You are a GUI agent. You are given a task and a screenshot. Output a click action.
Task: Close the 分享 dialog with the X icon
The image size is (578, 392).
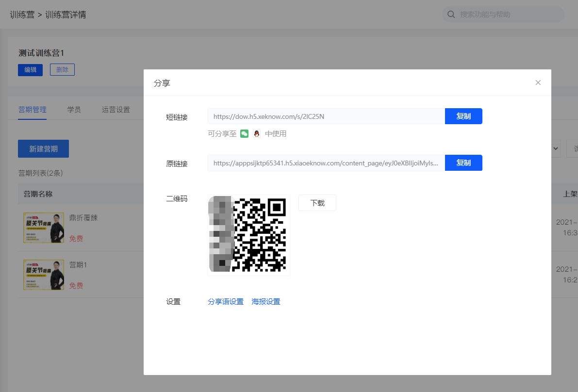(538, 82)
